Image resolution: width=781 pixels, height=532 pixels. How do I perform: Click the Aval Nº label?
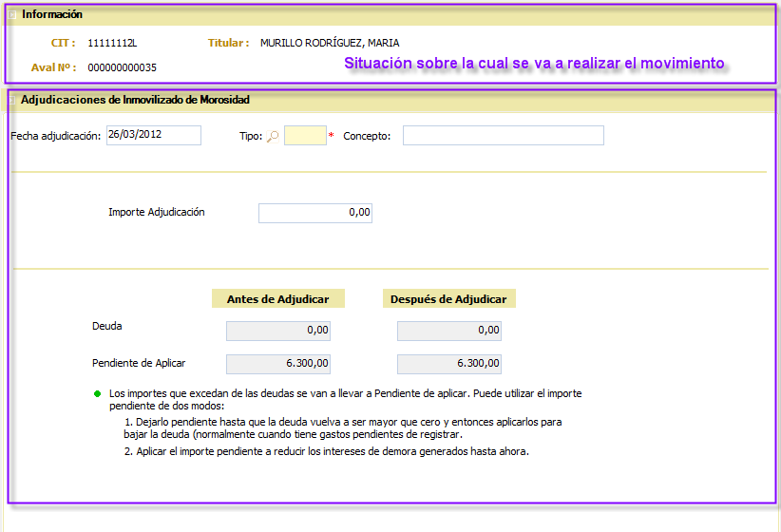tap(54, 67)
